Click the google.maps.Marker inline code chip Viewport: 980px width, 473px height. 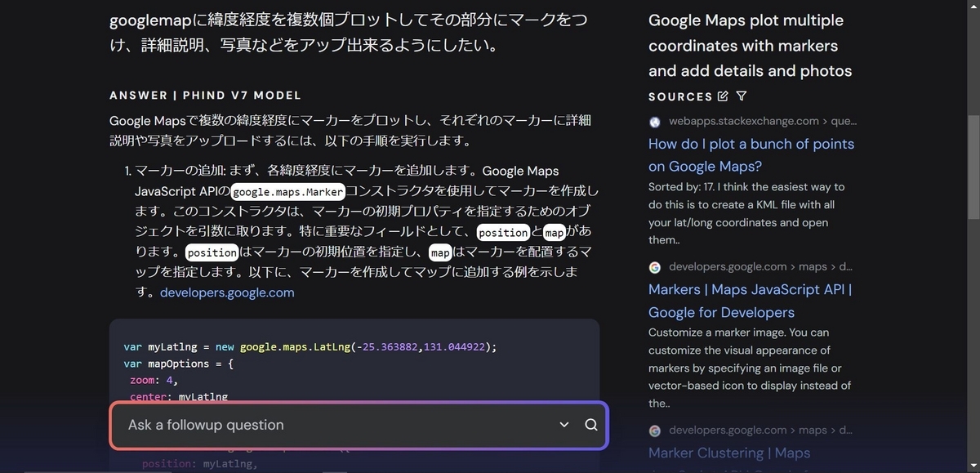click(287, 192)
